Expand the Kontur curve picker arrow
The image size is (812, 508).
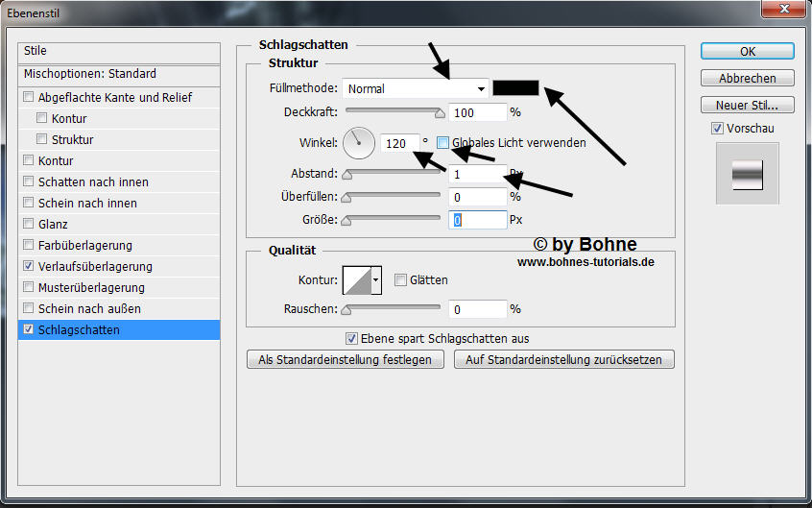(x=375, y=280)
